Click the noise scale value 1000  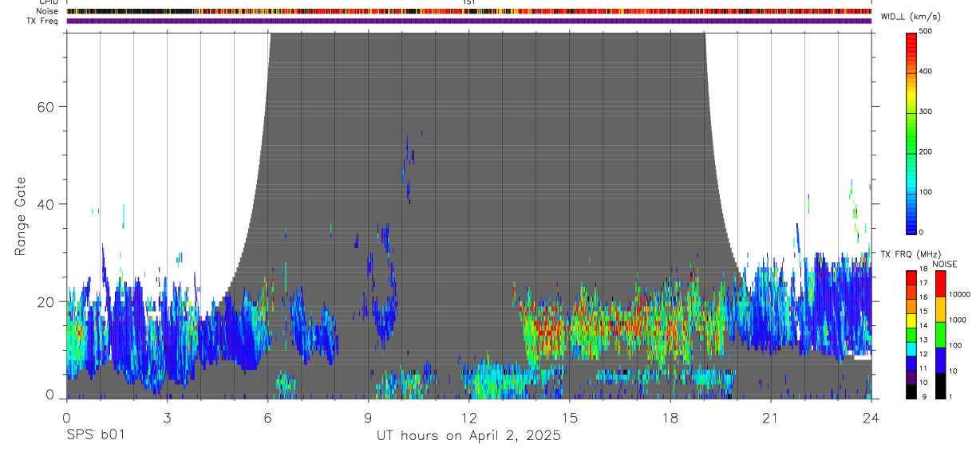[957, 320]
